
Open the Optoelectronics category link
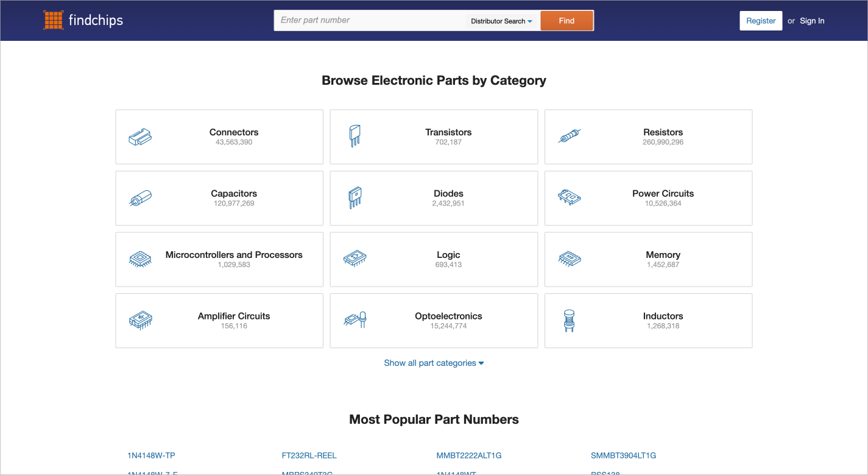(x=448, y=316)
